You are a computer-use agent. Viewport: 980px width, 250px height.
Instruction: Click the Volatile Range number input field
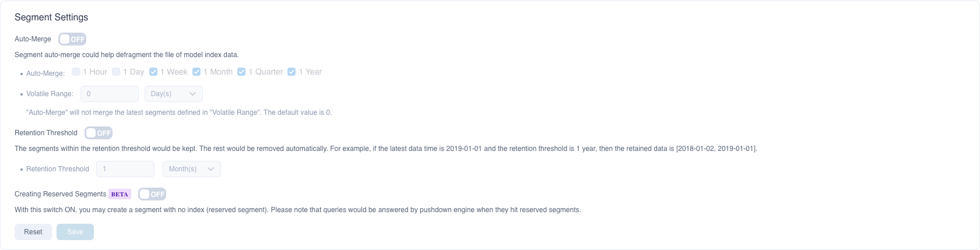click(x=109, y=94)
